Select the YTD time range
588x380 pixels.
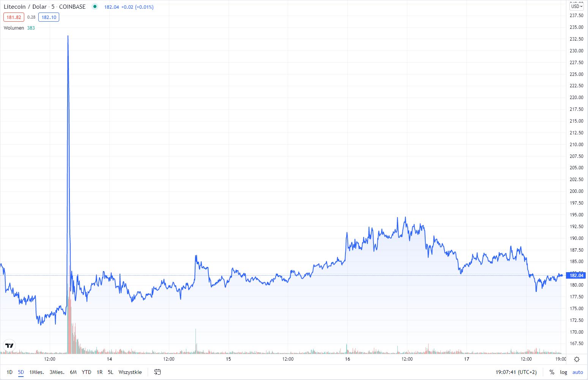(x=87, y=372)
